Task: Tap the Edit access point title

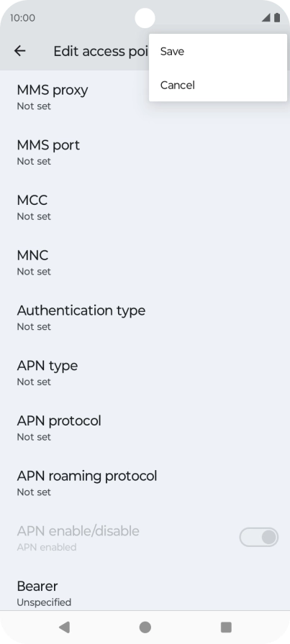Action: point(101,51)
